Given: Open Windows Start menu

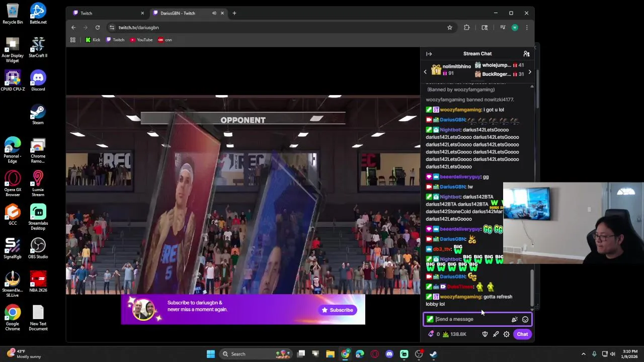Looking at the screenshot, I should (x=211, y=354).
